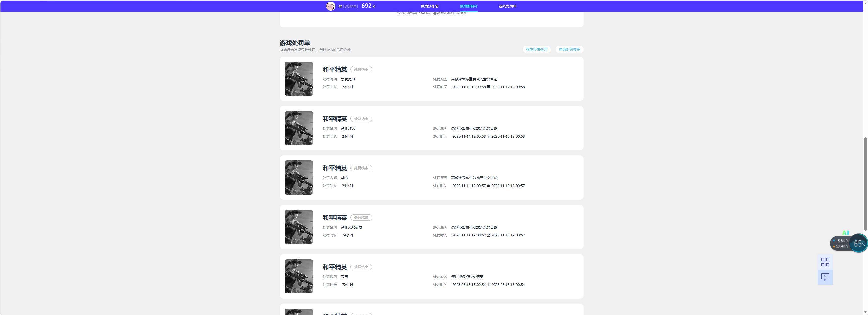Screen dimensions: 868x315
Task: Click the time range 2025-08-15 15:00:54 至 2025-08-18 15:00:54
Action: point(488,285)
